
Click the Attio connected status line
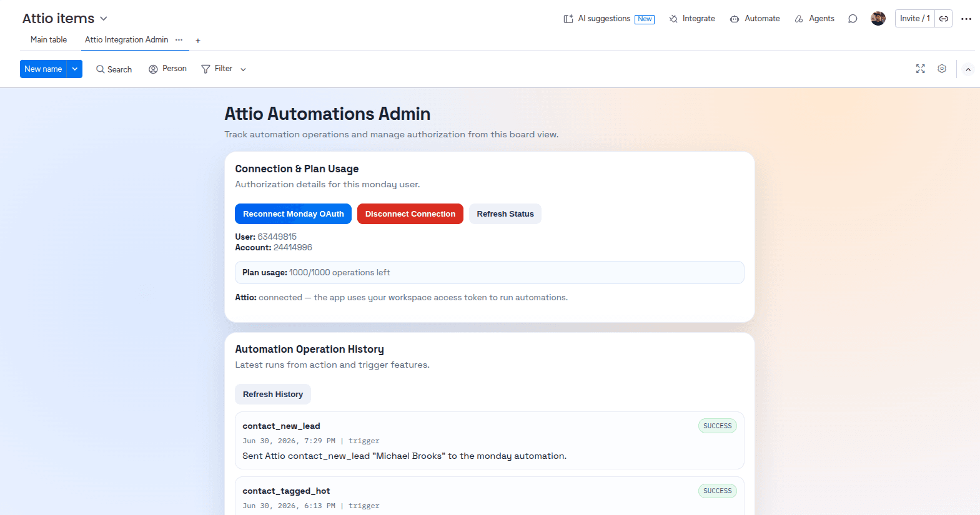click(x=402, y=297)
